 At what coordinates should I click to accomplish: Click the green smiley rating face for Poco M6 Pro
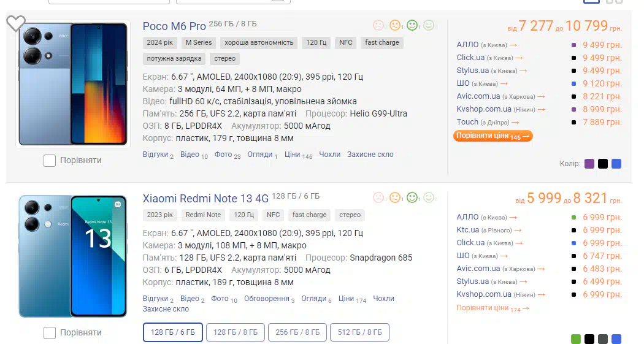tap(412, 26)
